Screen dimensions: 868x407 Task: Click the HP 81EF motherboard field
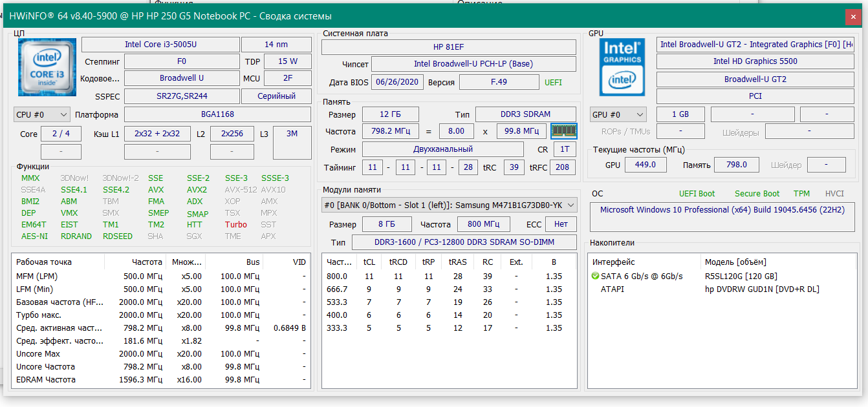[x=448, y=47]
